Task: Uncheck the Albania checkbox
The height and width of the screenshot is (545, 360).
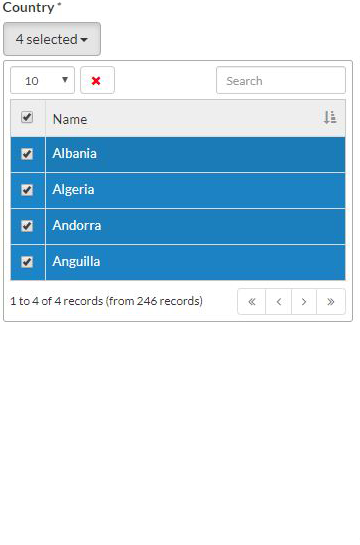Action: point(27,154)
